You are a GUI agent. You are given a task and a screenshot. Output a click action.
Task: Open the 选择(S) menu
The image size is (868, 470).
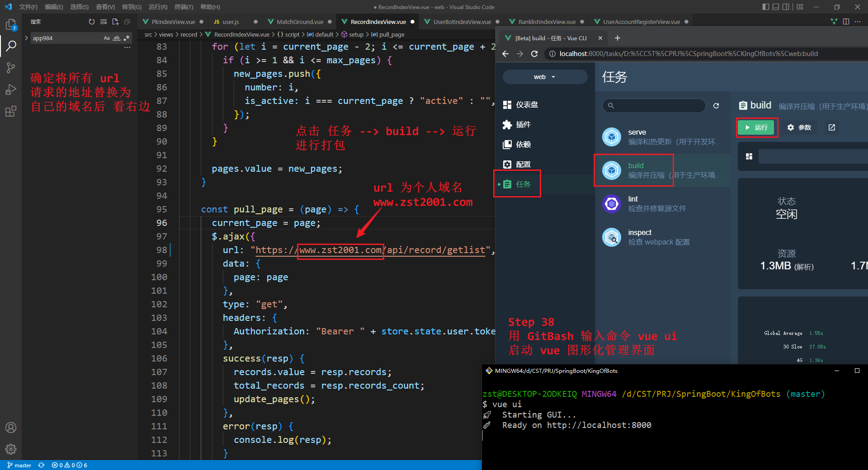tap(80, 7)
